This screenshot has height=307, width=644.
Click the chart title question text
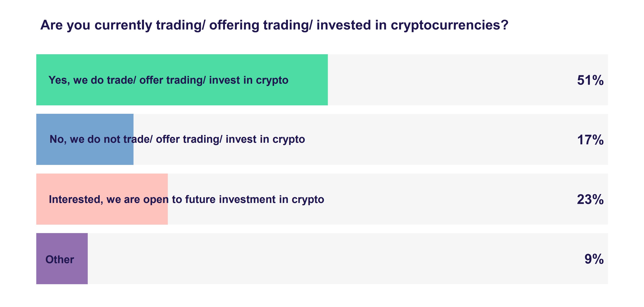coord(274,25)
